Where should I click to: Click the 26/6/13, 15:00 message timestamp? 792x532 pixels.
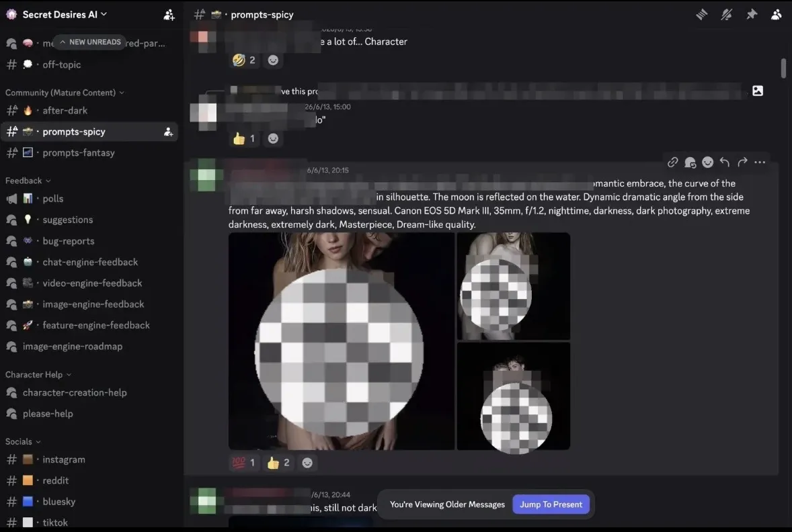coord(328,107)
